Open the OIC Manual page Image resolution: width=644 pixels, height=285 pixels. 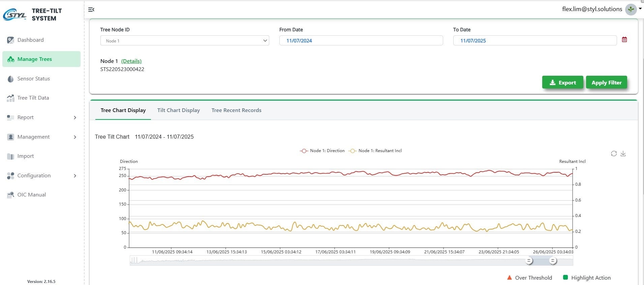click(31, 195)
